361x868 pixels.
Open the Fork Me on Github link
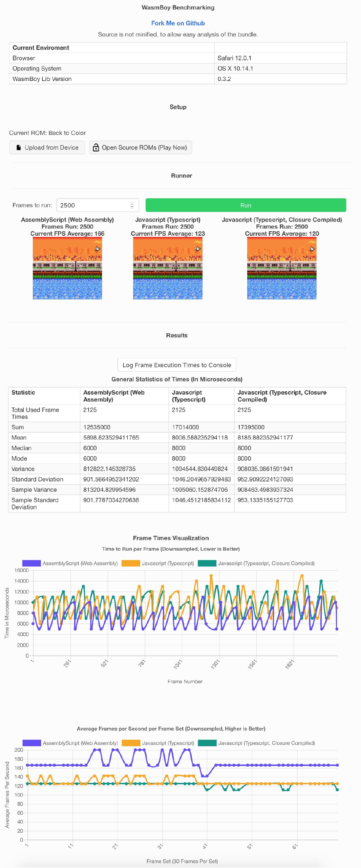click(x=178, y=23)
